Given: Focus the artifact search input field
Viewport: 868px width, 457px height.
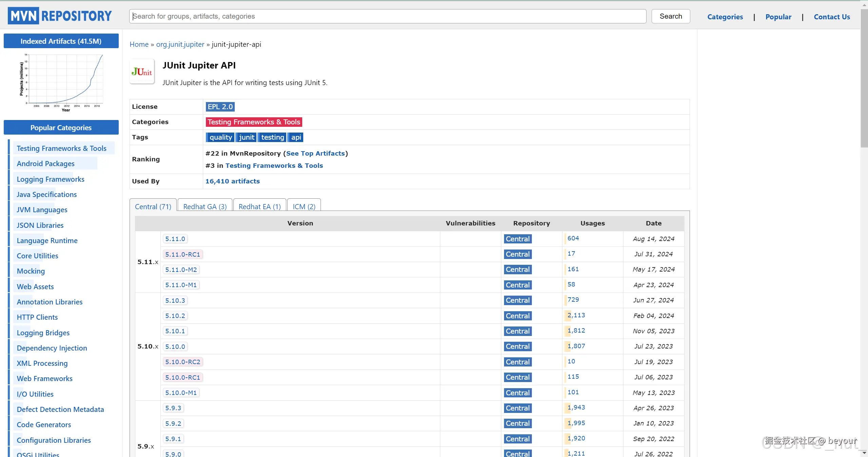Looking at the screenshot, I should coord(387,16).
